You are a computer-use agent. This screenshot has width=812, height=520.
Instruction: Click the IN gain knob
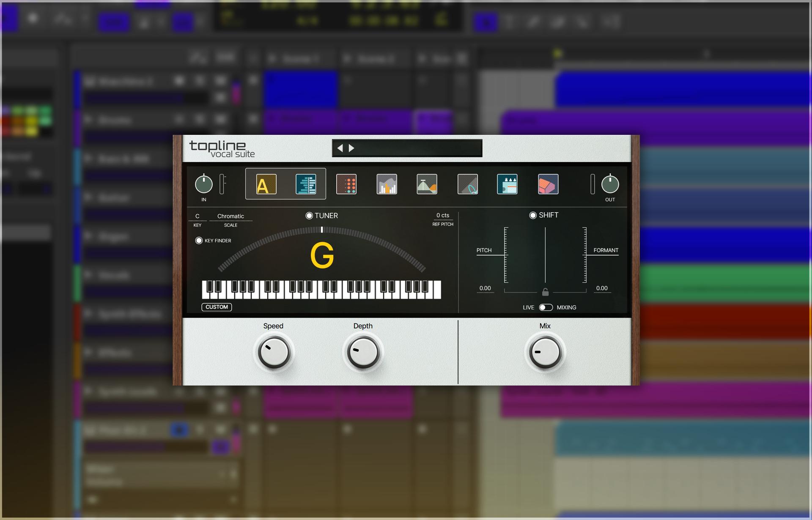[x=204, y=184]
